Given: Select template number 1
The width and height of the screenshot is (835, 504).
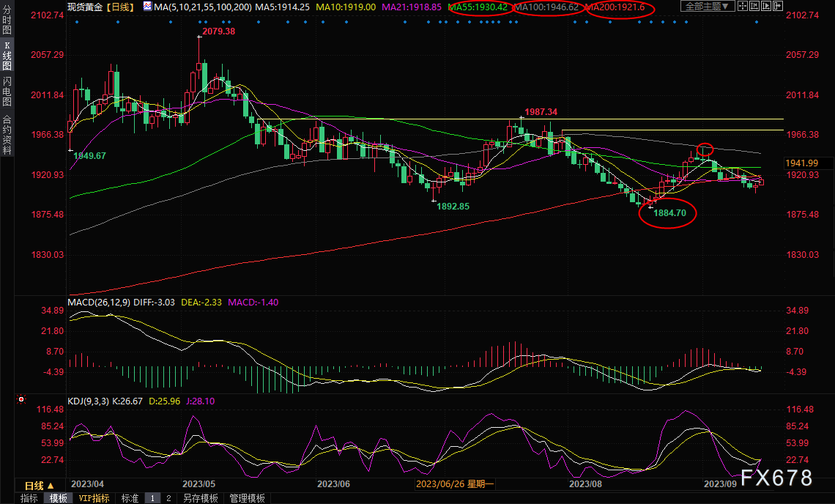Looking at the screenshot, I should click(152, 498).
